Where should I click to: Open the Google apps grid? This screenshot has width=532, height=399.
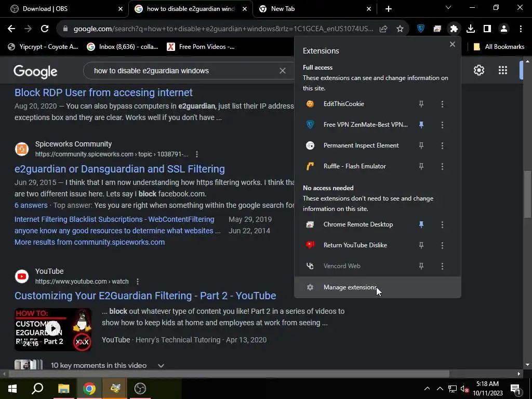click(x=502, y=70)
